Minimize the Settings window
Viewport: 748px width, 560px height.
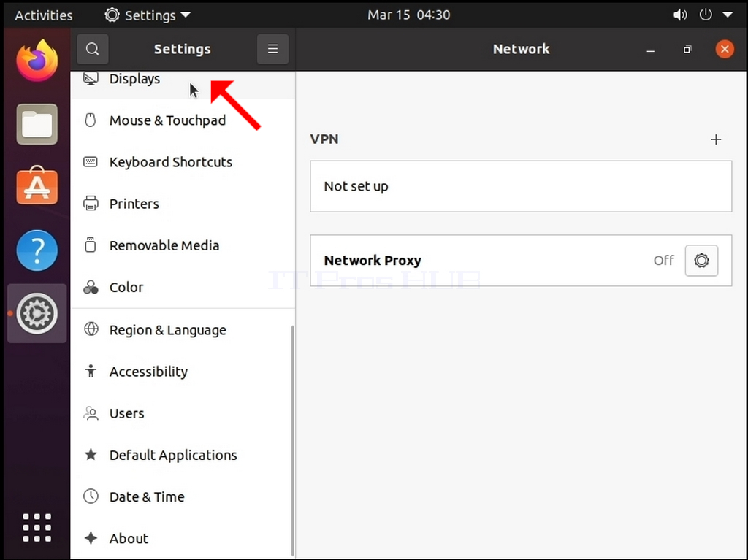[650, 49]
